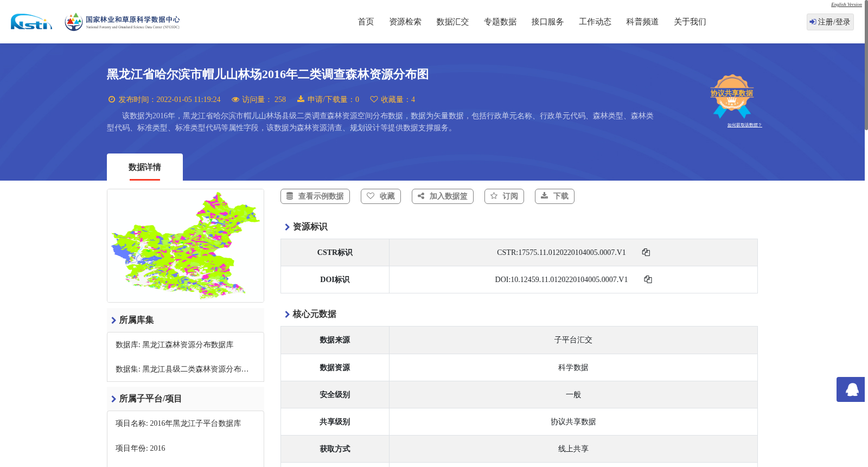Screen dimensions: 868x467
Task: Open 数据库: 黑龙江森林资源分布数据库 entry
Action: [x=175, y=345]
